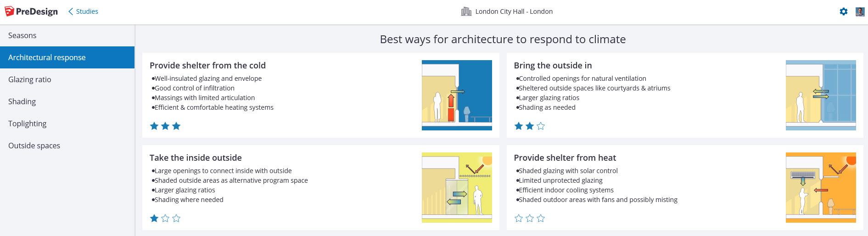Go back to Studies
Screen dimensions: 868x236
[87, 11]
